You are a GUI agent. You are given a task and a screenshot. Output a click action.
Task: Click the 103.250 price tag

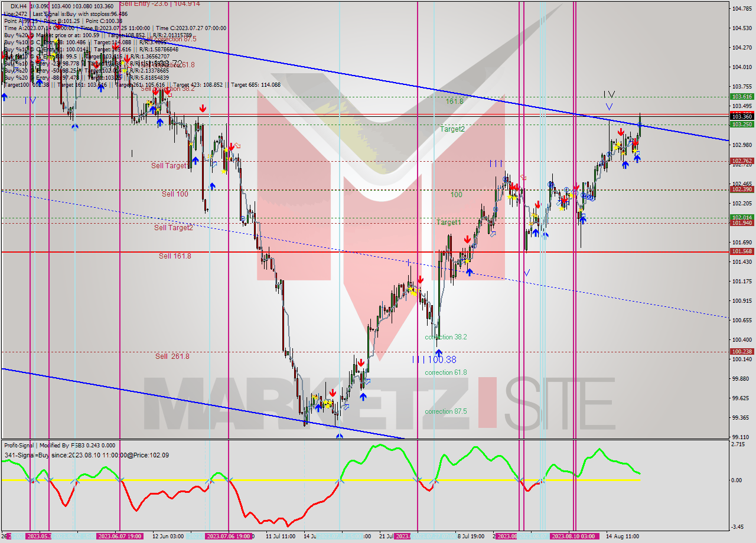[x=742, y=125]
